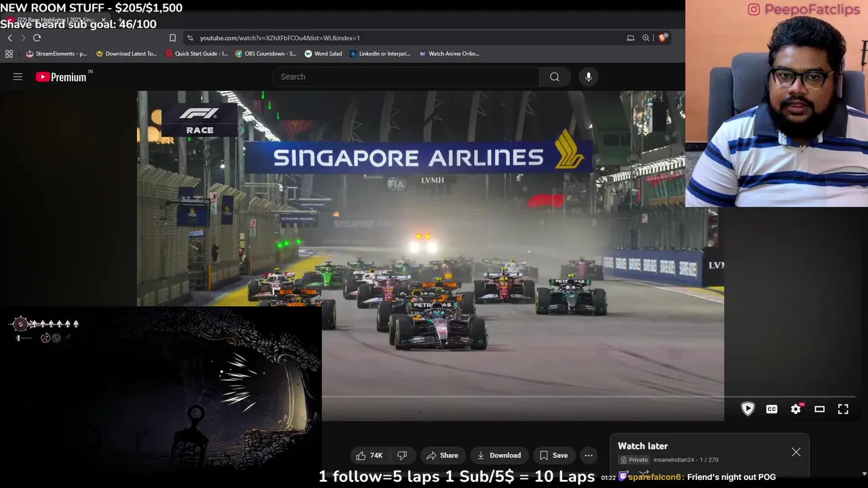Open the Word Salad bookmark

point(323,54)
